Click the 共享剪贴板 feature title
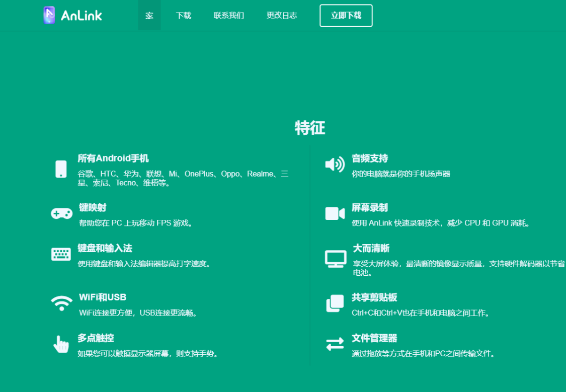 (x=374, y=297)
